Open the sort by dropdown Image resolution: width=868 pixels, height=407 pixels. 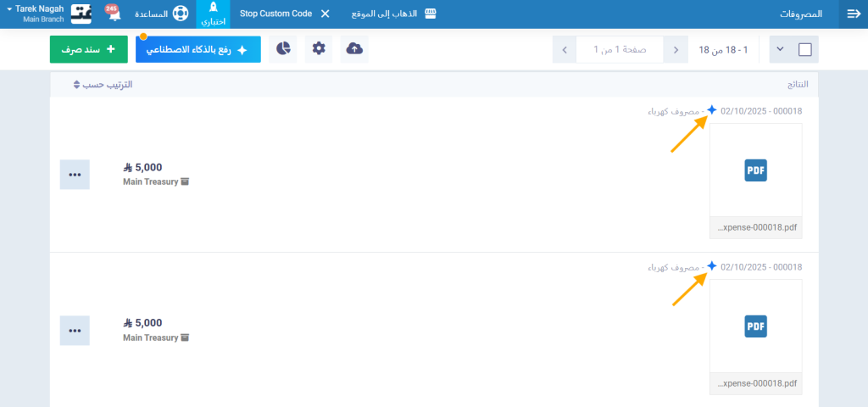coord(103,85)
